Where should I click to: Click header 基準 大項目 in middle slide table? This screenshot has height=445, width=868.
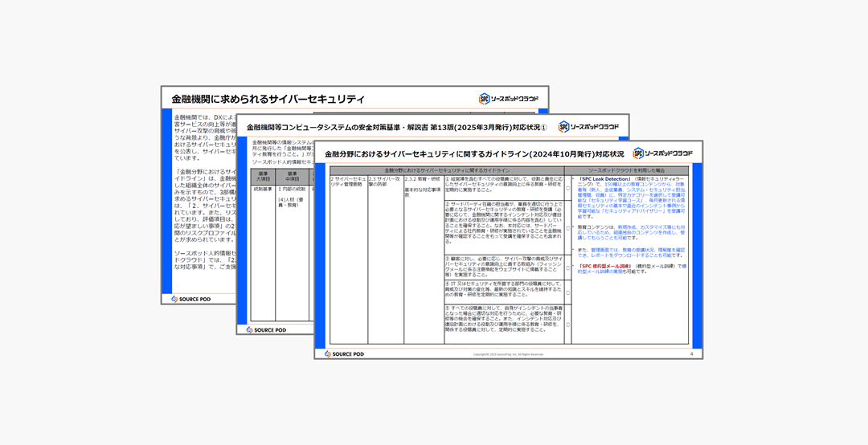pos(262,177)
